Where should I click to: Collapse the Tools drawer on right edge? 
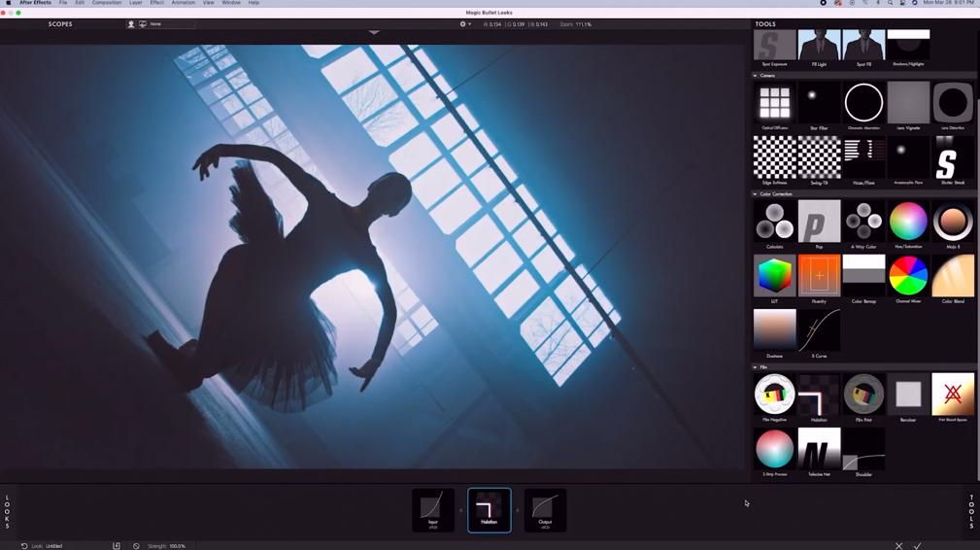click(971, 512)
